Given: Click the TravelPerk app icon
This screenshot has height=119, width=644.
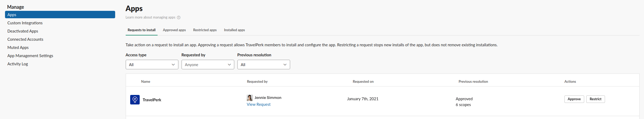Looking at the screenshot, I should pos(135,100).
